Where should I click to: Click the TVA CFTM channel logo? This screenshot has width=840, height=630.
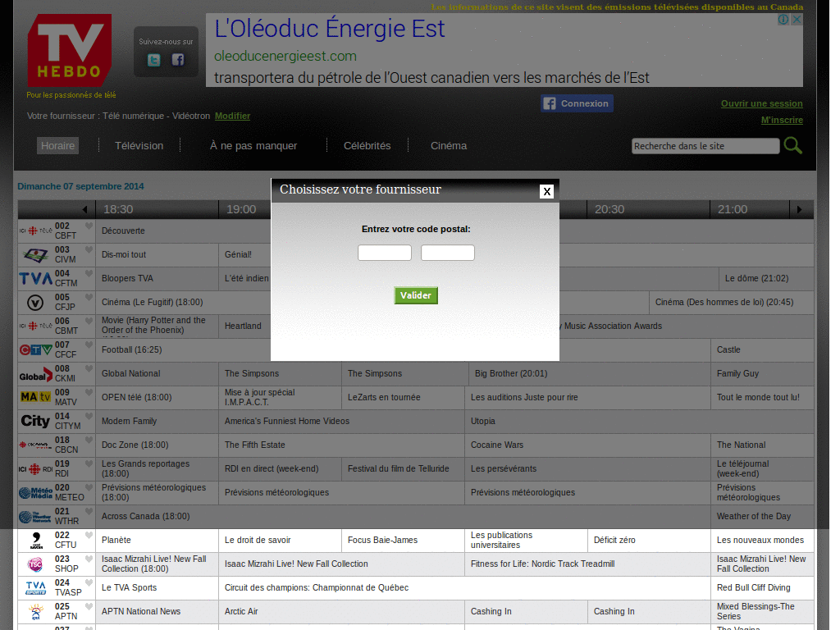tap(36, 279)
